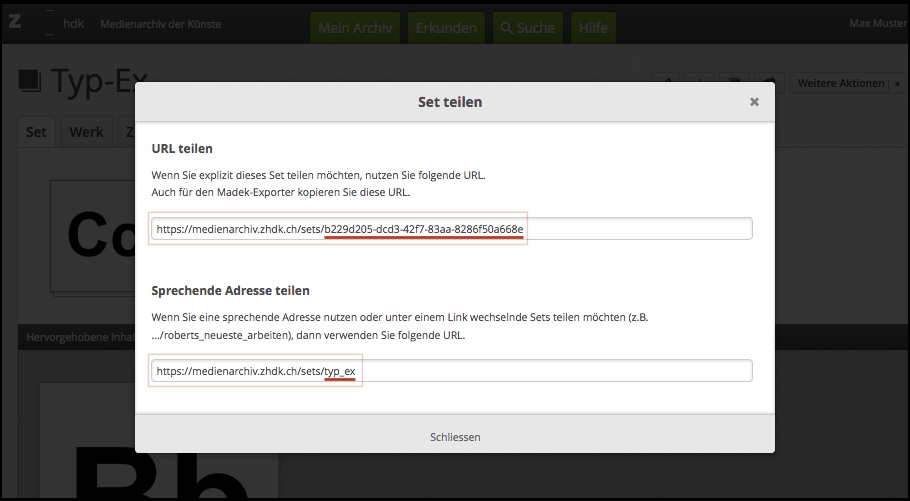Select the third tab starting with Z
The image size is (910, 501).
pyautogui.click(x=128, y=132)
